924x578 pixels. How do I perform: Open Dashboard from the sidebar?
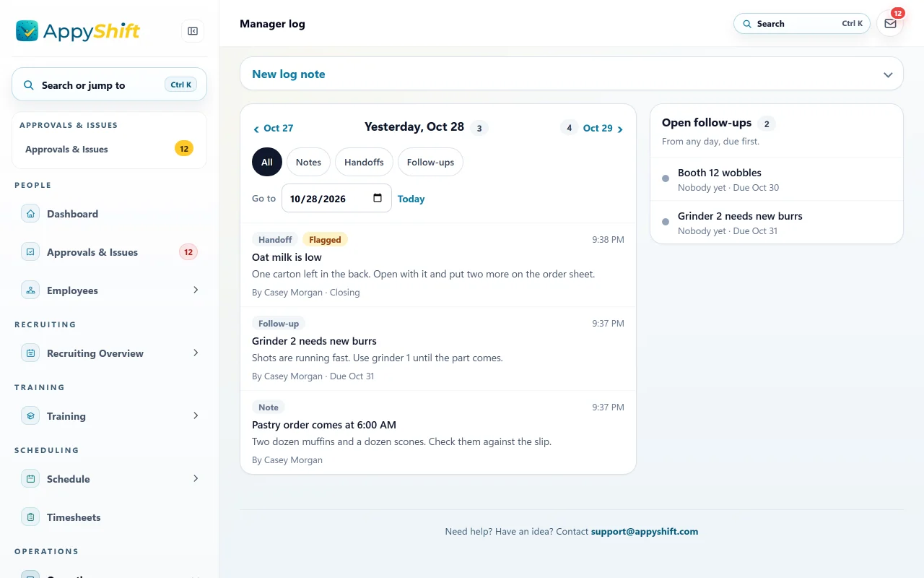(x=109, y=214)
